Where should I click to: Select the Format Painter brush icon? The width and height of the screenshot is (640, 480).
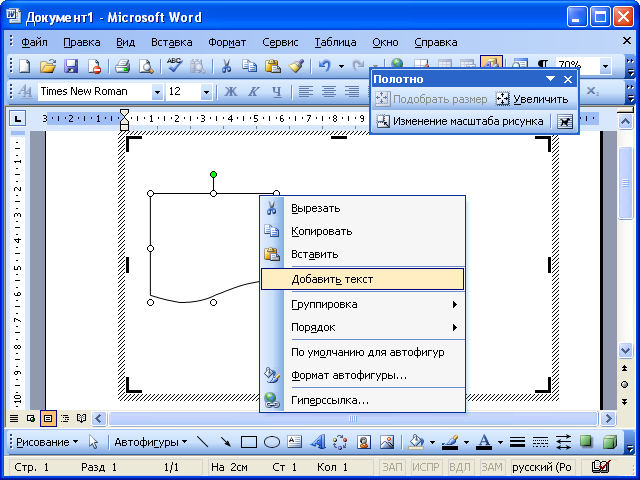click(x=296, y=66)
